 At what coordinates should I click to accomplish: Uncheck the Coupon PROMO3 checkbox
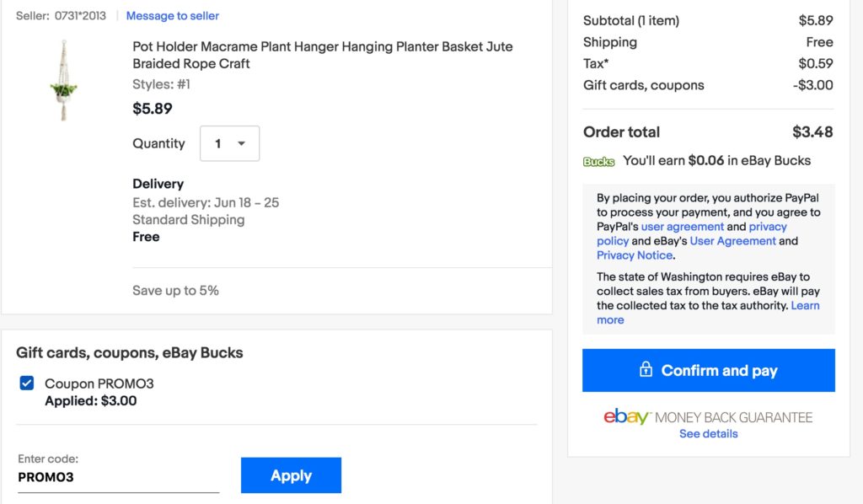pyautogui.click(x=26, y=383)
